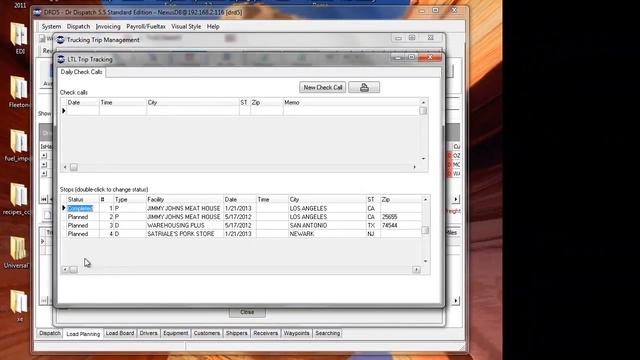Switch to the Equipment bottom tab
Image resolution: width=640 pixels, height=360 pixels.
pyautogui.click(x=176, y=333)
